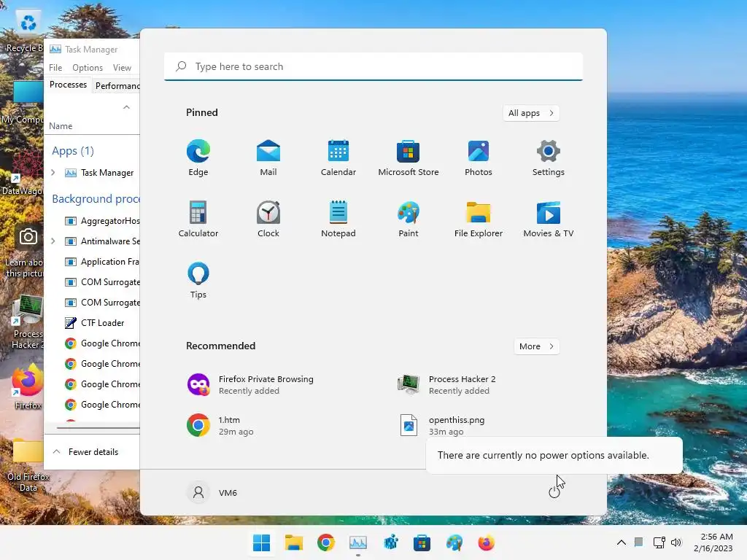The width and height of the screenshot is (747, 560).
Task: Open Microsoft Store from Start menu
Action: pyautogui.click(x=409, y=158)
